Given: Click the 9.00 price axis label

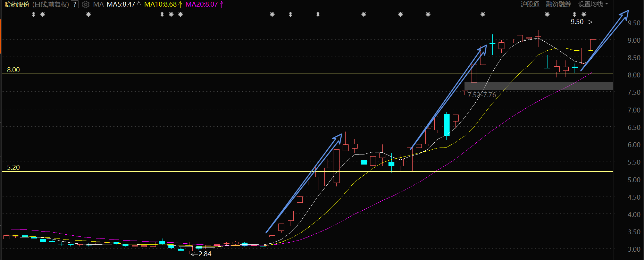Looking at the screenshot, I should [634, 40].
